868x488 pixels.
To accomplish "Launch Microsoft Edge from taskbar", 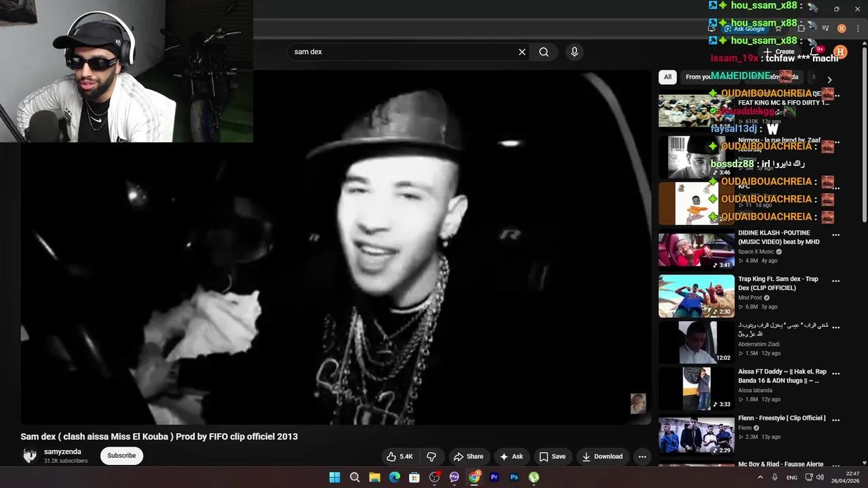I will pyautogui.click(x=395, y=477).
